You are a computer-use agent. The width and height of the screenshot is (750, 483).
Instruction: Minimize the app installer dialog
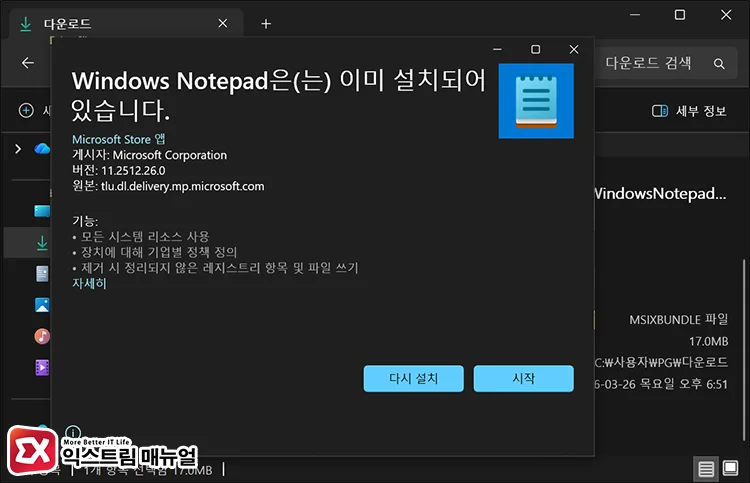tap(497, 49)
